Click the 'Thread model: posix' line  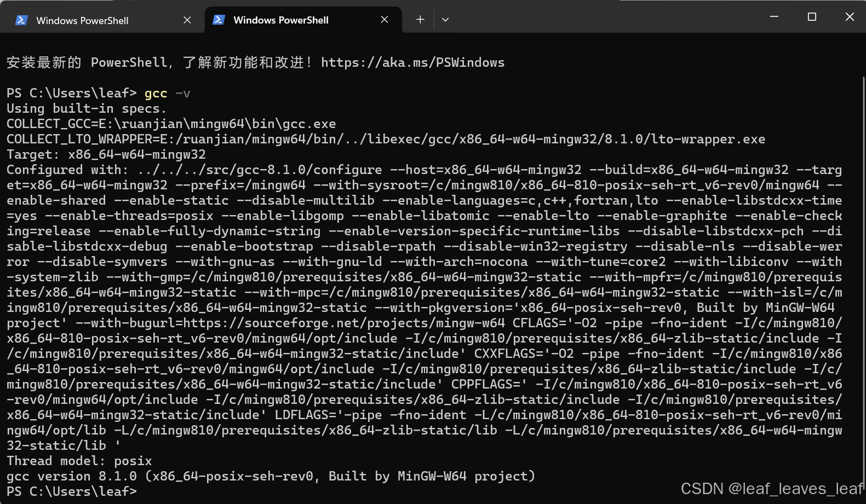79,461
